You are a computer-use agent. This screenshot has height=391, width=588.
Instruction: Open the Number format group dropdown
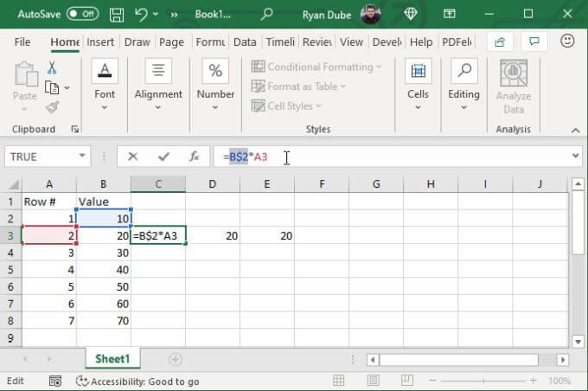(x=215, y=87)
